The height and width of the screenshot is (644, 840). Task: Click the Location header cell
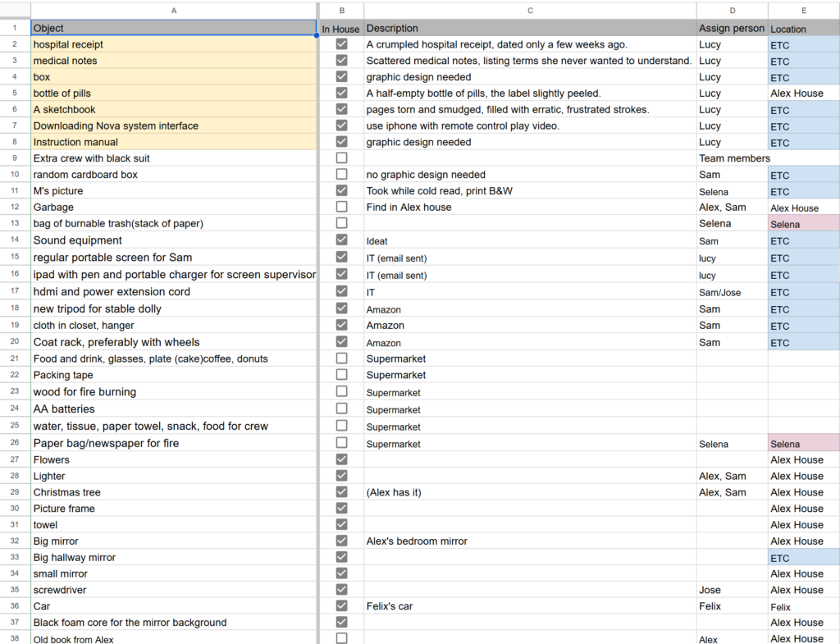[x=804, y=29]
